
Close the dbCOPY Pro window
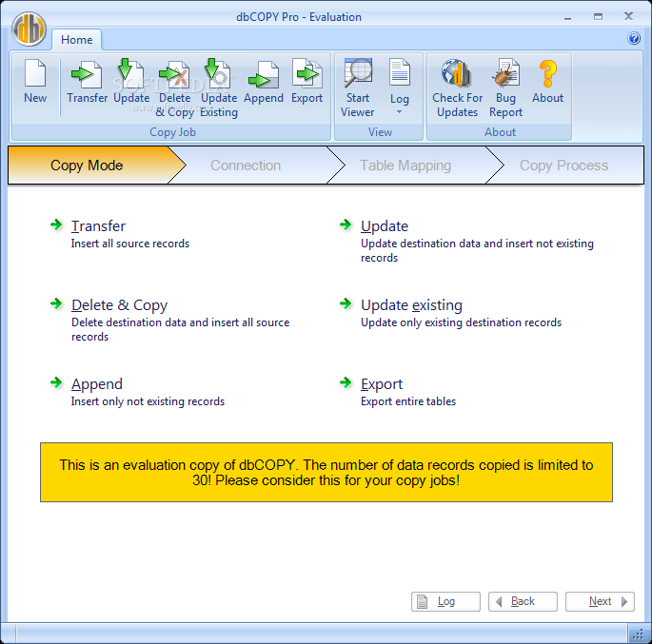click(x=628, y=16)
